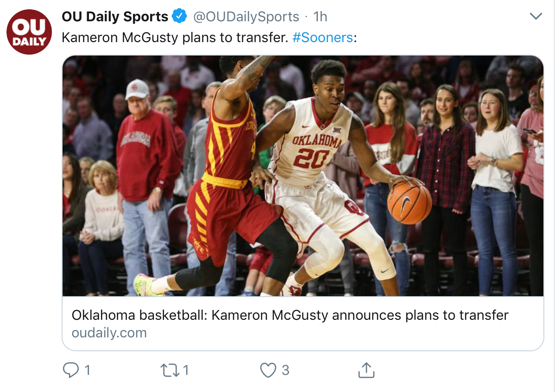The height and width of the screenshot is (392, 555).
Task: Open OU Daily Sports account name
Action: pos(115,17)
